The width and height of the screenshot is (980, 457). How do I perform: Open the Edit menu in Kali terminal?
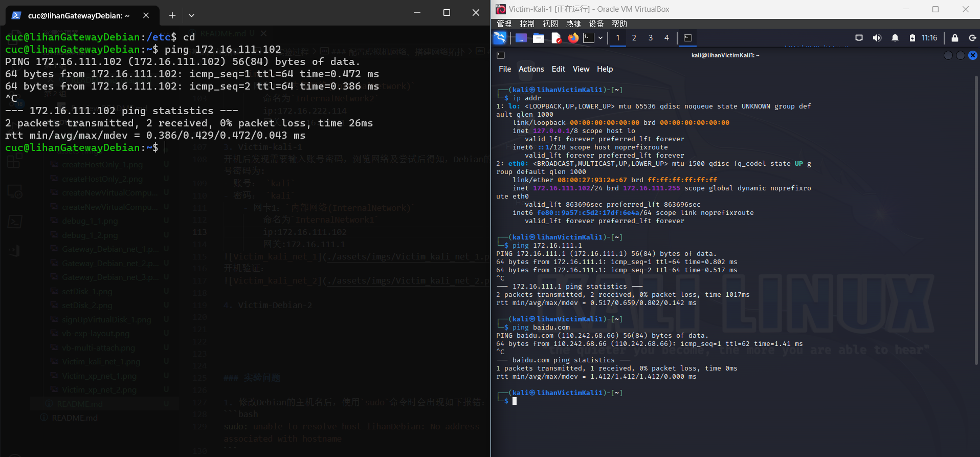tap(559, 69)
